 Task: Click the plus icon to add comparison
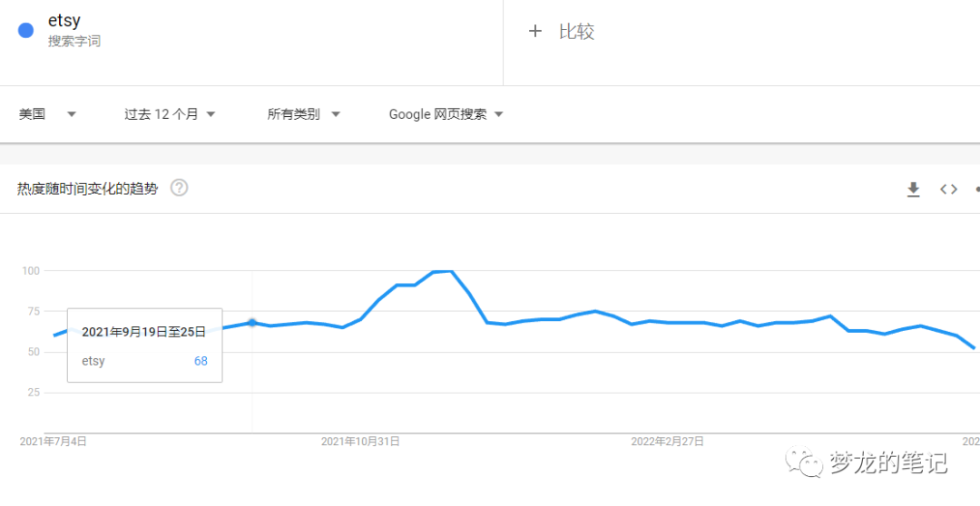click(535, 31)
